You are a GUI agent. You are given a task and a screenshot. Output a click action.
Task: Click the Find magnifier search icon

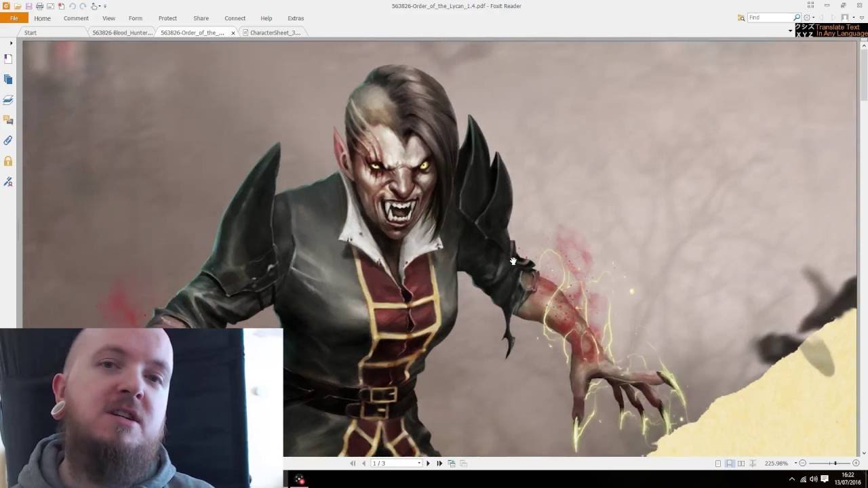pos(797,18)
